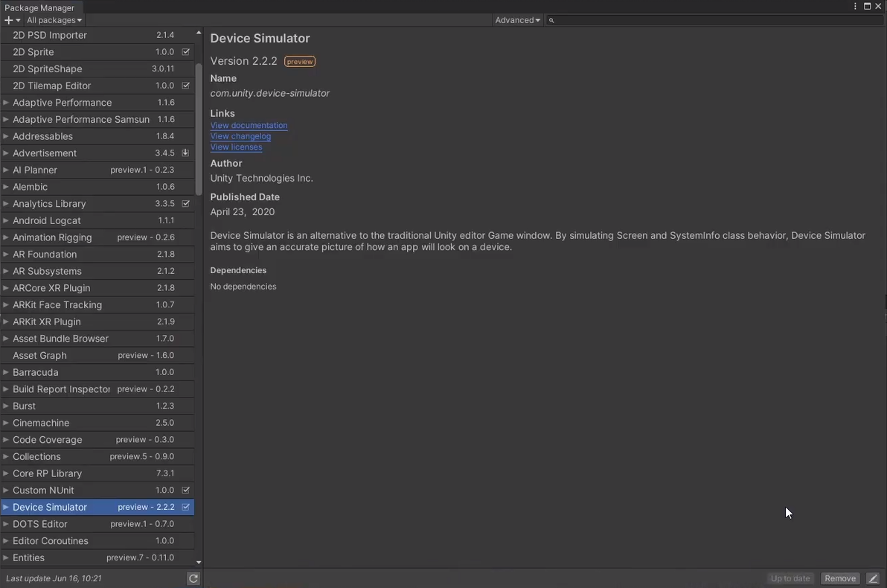This screenshot has width=887, height=588.
Task: Expand the Device Simulator package arrow
Action: (6, 507)
